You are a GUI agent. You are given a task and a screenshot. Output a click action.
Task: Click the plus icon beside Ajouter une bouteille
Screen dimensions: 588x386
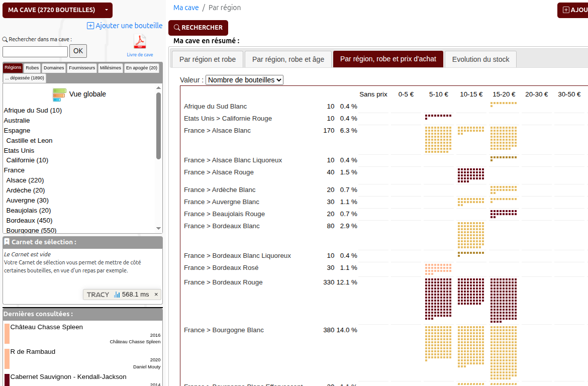coord(90,26)
